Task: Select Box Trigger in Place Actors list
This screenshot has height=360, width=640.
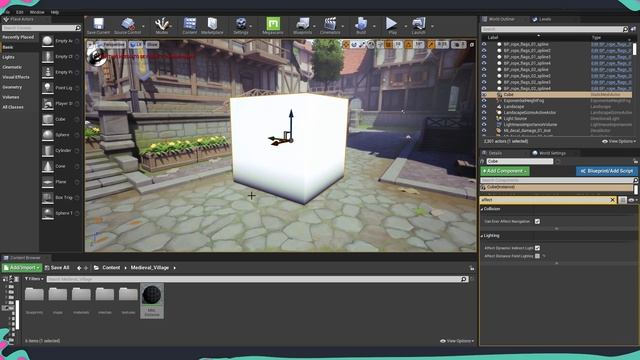Action: tap(60, 198)
